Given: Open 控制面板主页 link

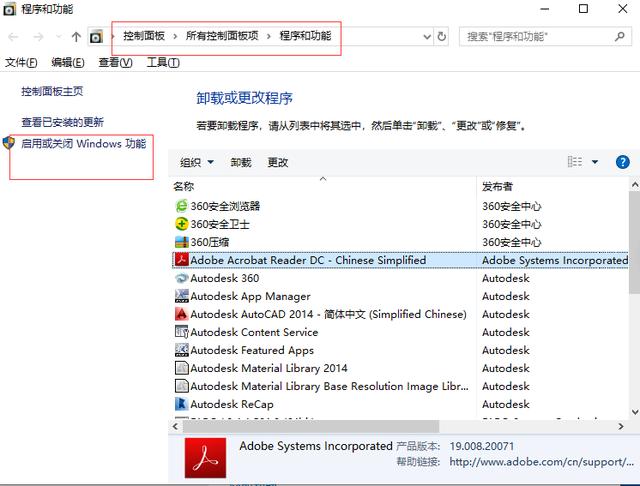Looking at the screenshot, I should point(52,91).
